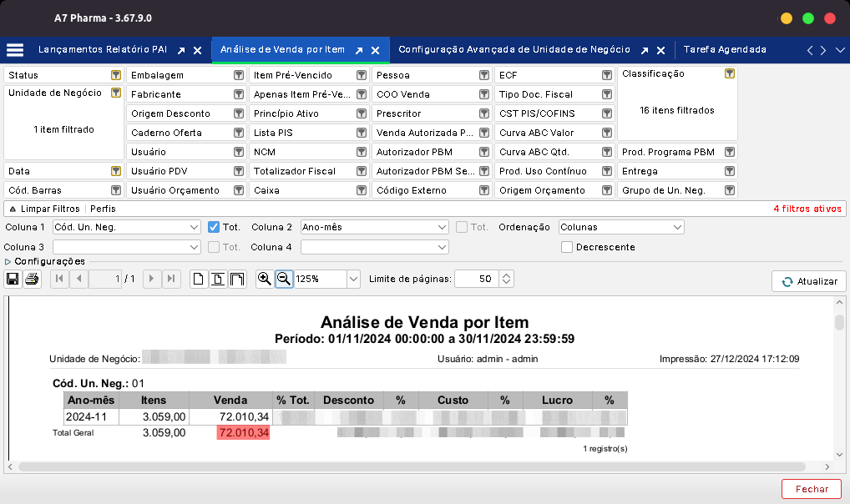850x504 pixels.
Task: Zoom out on the report preview
Action: 284,279
